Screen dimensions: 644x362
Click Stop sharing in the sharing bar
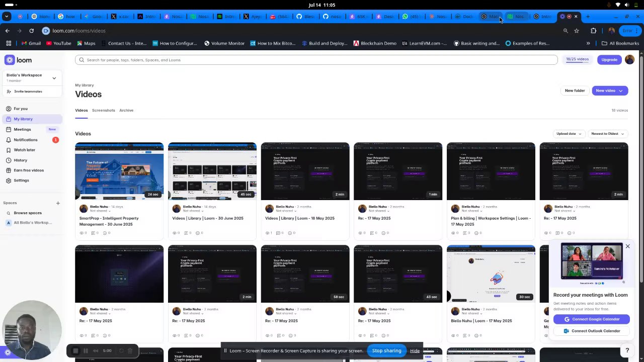pos(386,350)
